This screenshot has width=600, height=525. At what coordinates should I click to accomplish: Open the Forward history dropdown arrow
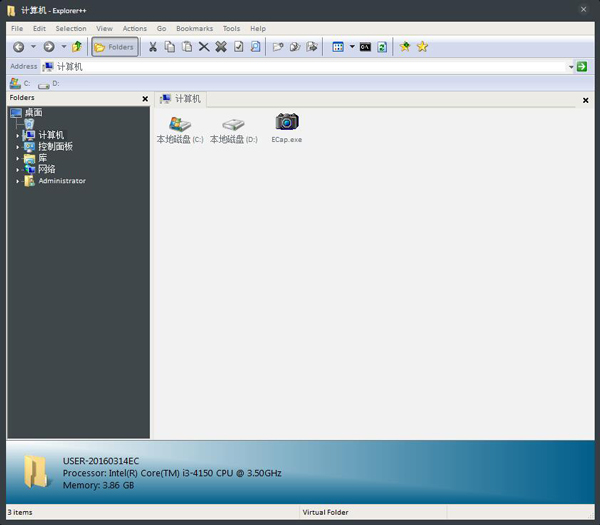[64, 47]
